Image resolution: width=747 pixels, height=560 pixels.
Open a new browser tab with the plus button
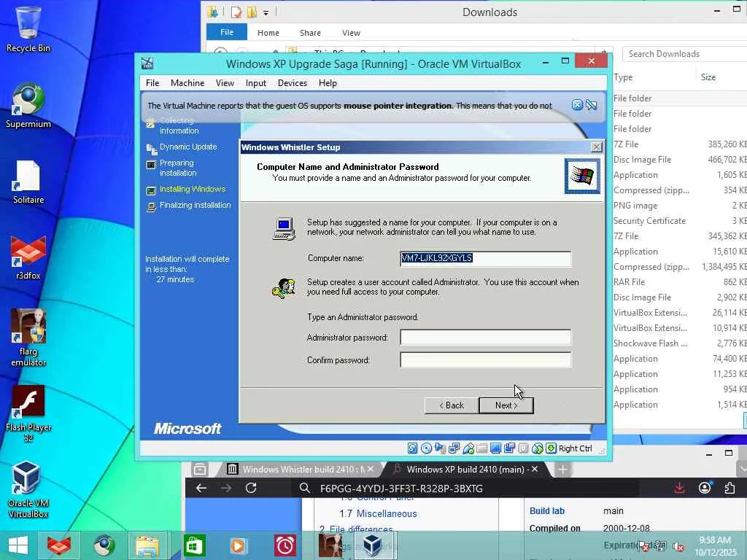pyautogui.click(x=562, y=470)
